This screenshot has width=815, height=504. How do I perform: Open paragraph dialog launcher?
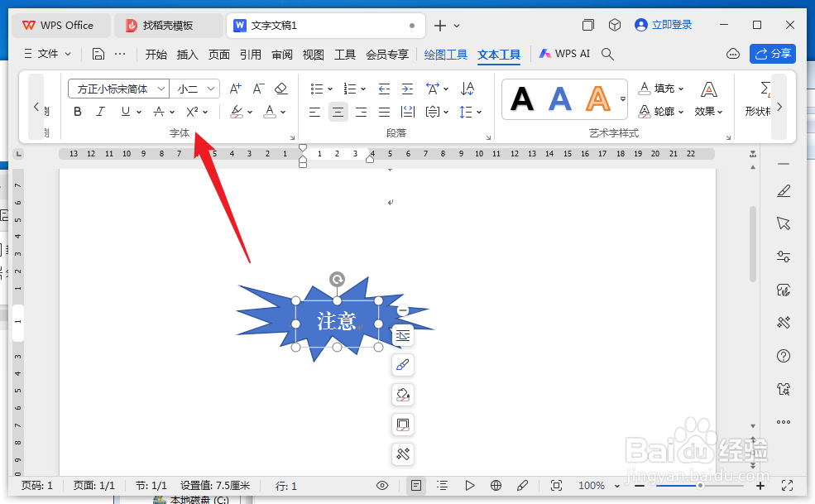point(488,137)
